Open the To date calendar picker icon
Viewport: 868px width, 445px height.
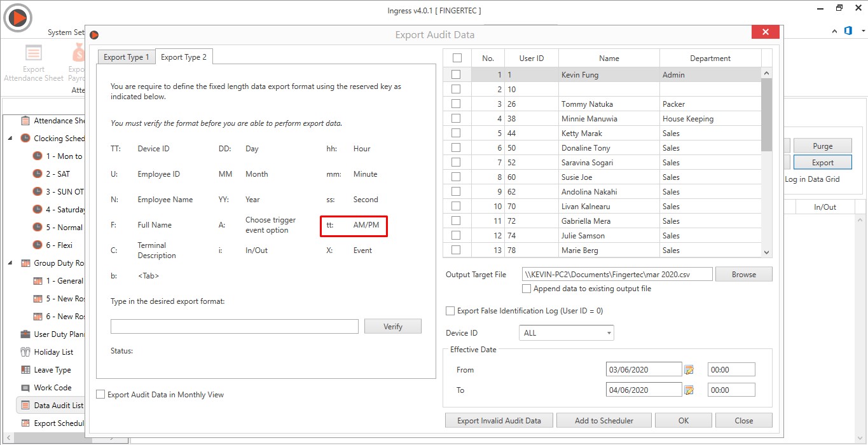pyautogui.click(x=689, y=390)
